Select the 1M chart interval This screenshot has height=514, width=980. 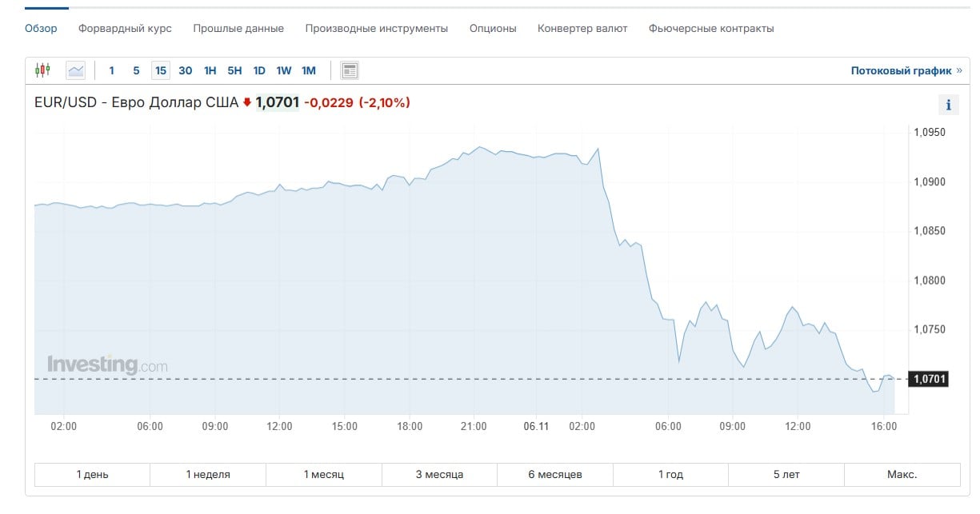pos(309,70)
